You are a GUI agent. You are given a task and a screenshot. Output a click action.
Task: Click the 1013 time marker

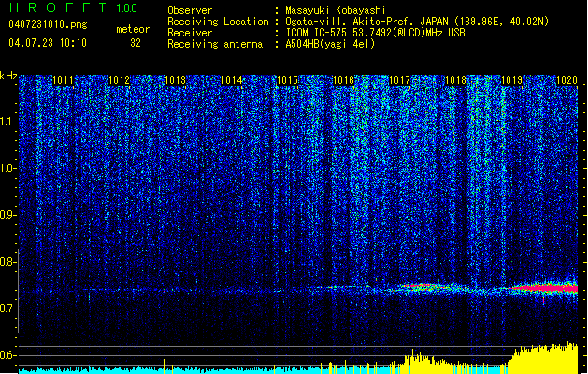click(175, 80)
